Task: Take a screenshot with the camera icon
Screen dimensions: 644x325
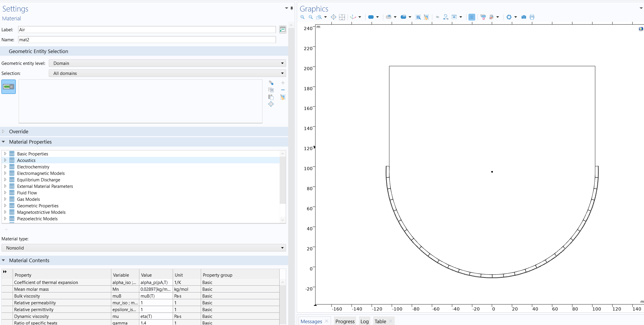Action: (524, 17)
